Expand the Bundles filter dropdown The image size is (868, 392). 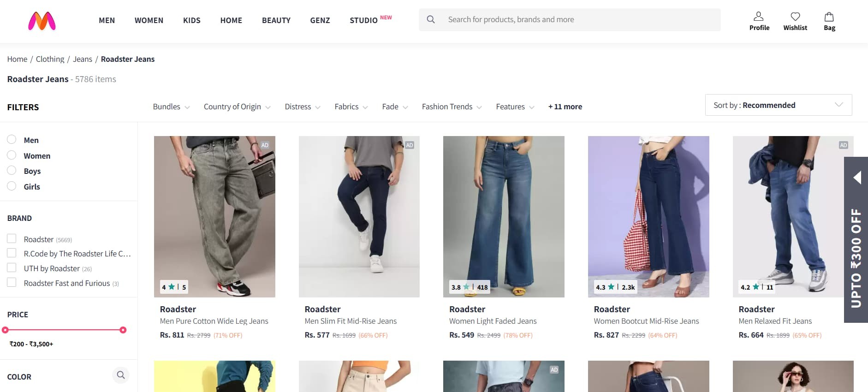coord(171,107)
